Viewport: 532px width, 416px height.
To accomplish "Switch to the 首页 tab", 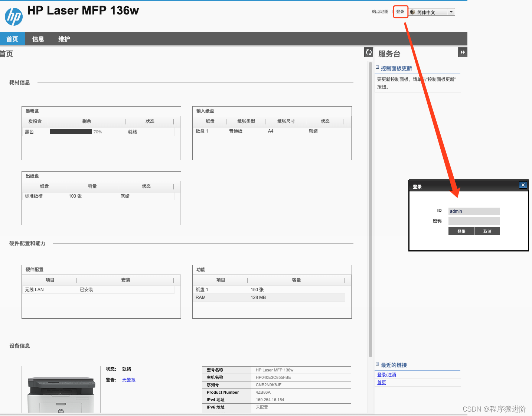I will coord(12,39).
